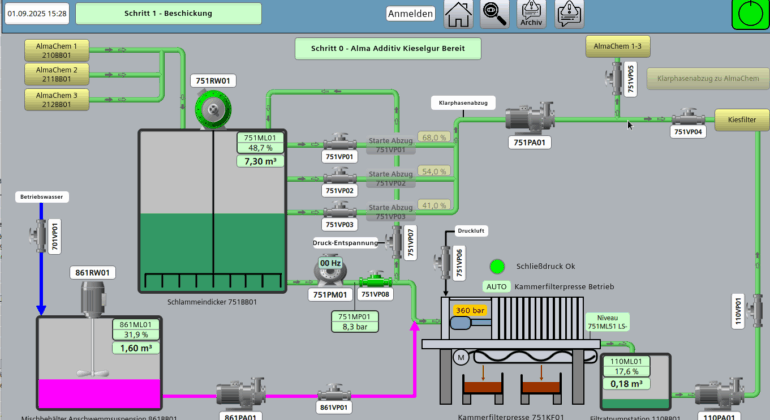Image resolution: width=770 pixels, height=420 pixels.
Task: Select pump 751PA01 symbol
Action: click(530, 118)
